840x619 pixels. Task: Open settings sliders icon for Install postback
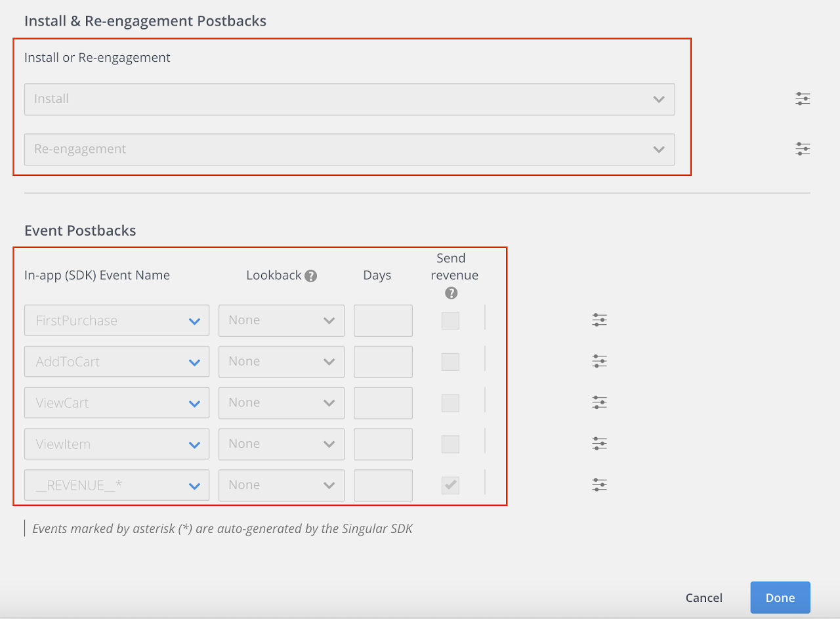point(803,99)
